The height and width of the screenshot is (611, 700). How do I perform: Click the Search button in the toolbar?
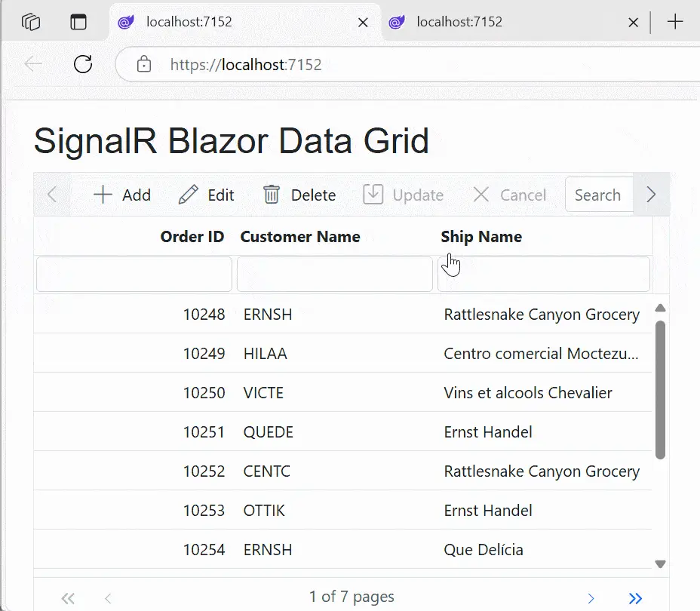[599, 195]
